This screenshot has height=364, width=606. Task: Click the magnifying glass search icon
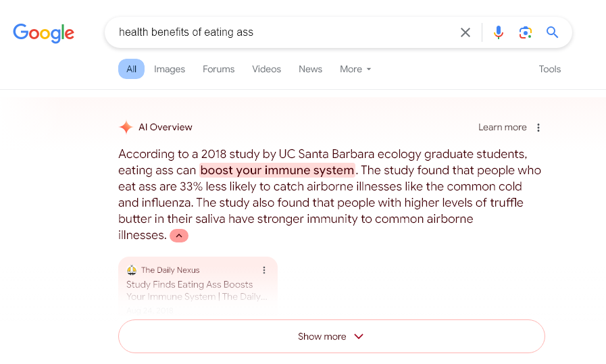click(552, 32)
